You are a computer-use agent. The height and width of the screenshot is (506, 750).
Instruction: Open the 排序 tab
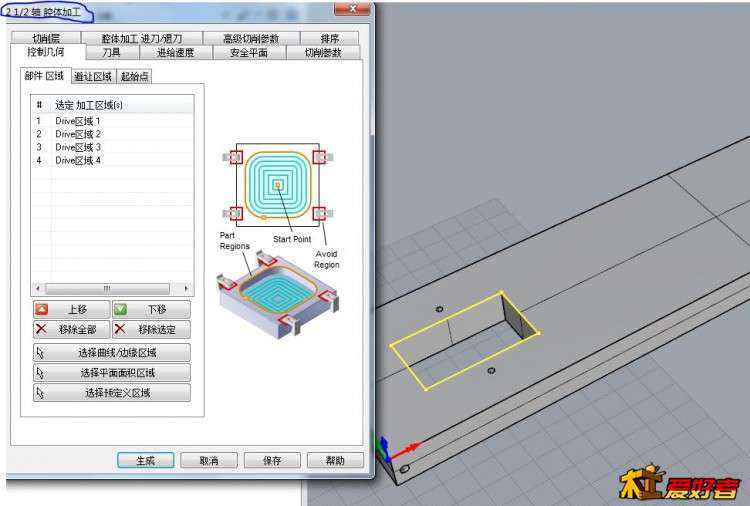click(330, 38)
